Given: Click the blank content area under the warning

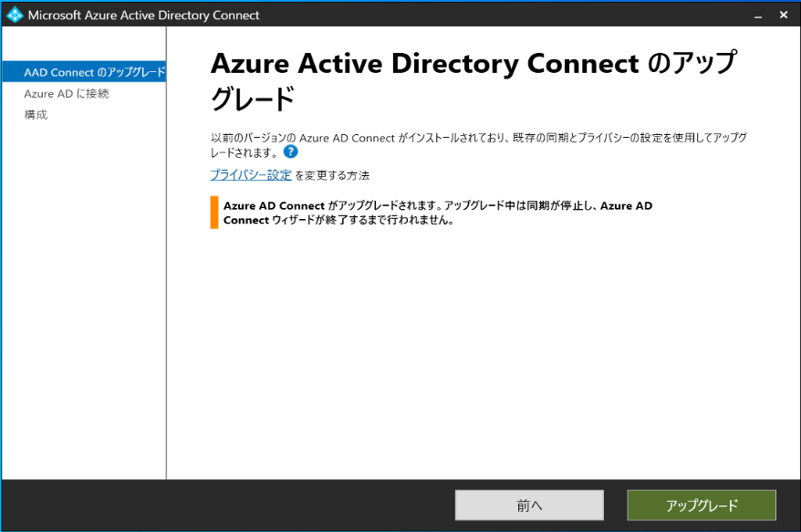Looking at the screenshot, I should tap(484, 356).
